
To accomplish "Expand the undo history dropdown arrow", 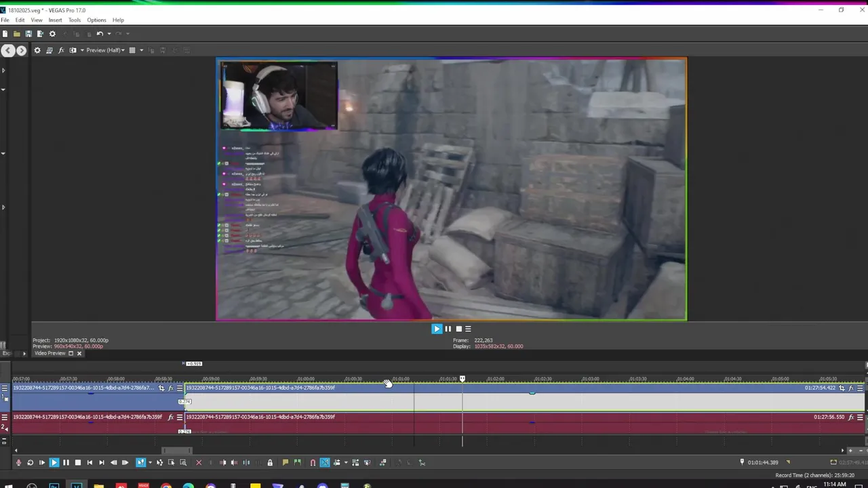I will click(108, 34).
